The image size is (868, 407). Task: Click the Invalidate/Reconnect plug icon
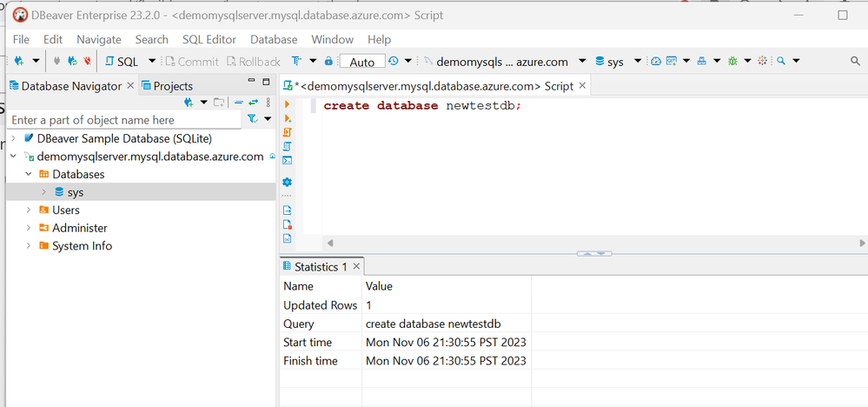point(72,61)
